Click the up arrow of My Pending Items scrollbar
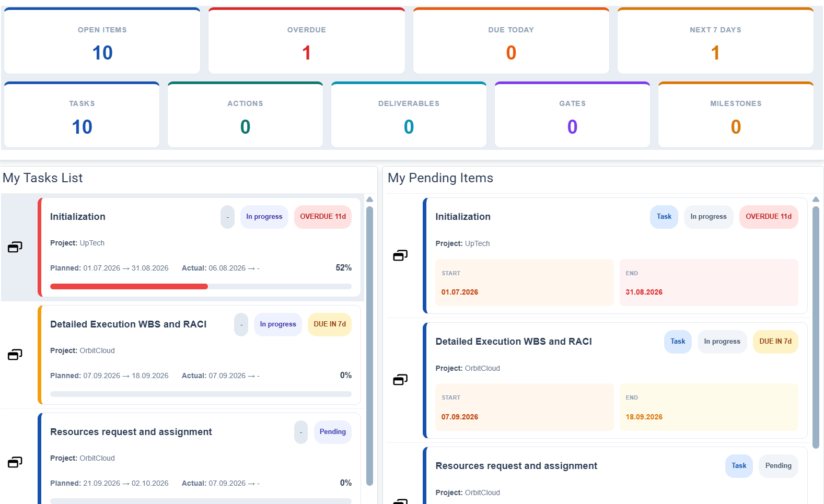 816,200
